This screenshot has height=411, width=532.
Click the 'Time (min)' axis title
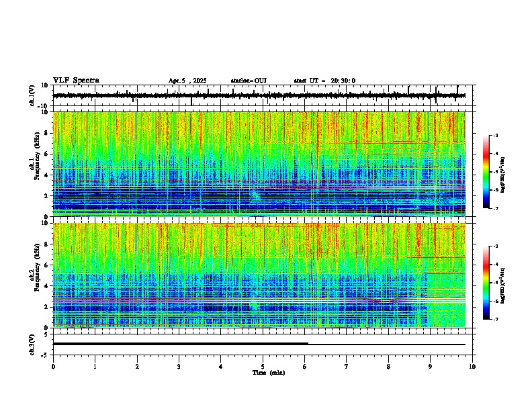point(269,373)
